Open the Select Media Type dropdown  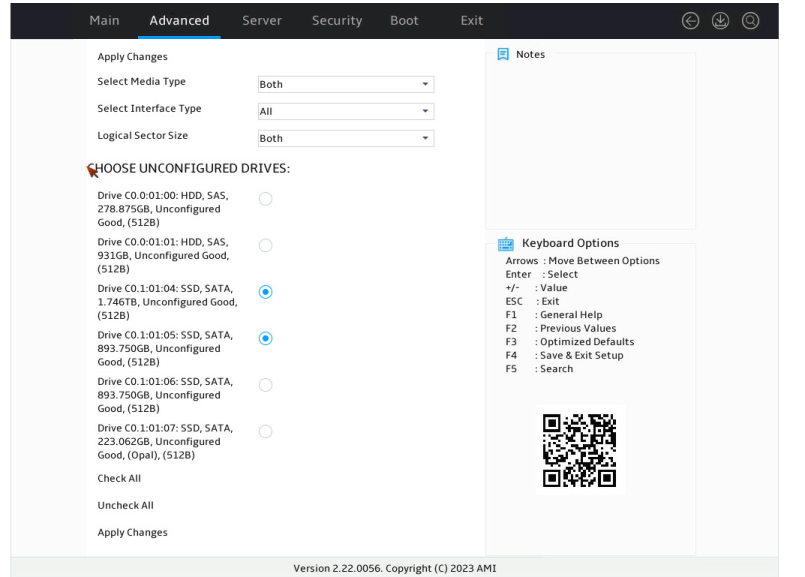[x=346, y=84]
